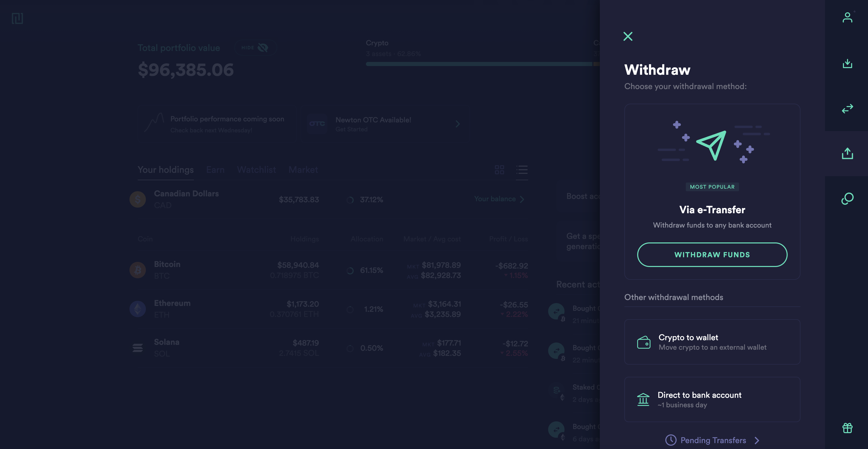Expand the Newton OTC Available chevron

click(457, 124)
